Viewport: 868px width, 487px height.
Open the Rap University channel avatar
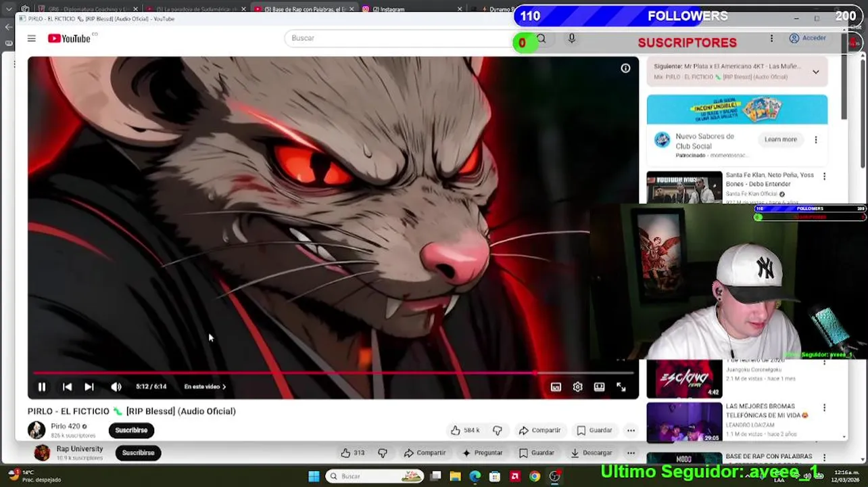(42, 453)
